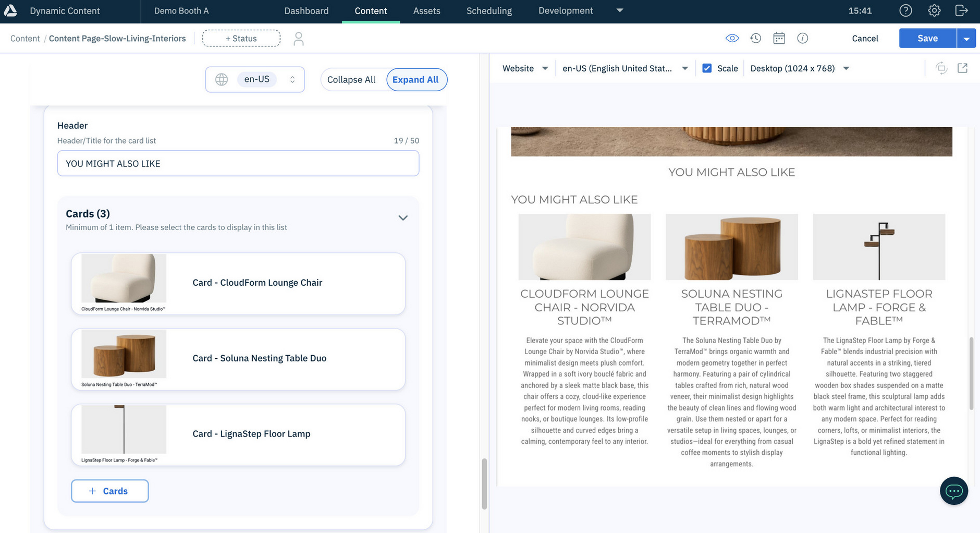The image size is (980, 533).
Task: Click the Soluna nesting tables thumbnail in card list
Action: [124, 354]
